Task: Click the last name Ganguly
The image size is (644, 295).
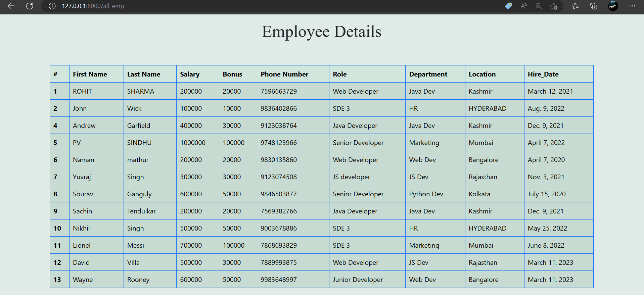Action: click(139, 194)
